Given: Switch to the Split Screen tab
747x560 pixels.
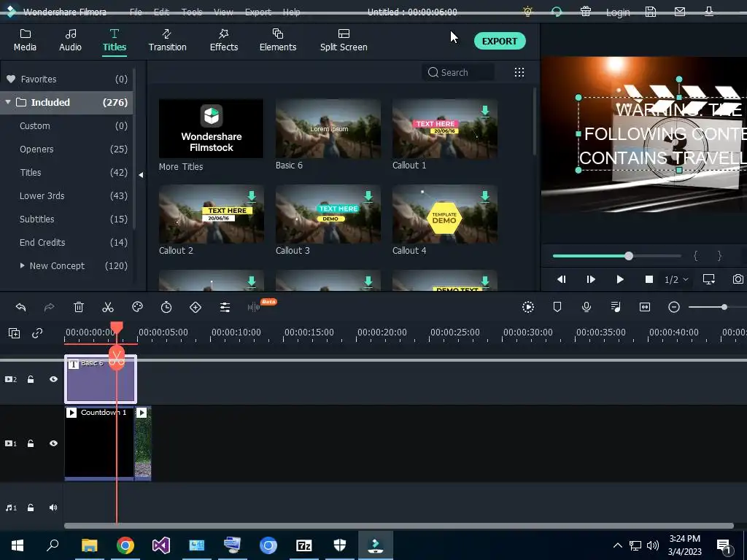Looking at the screenshot, I should (344, 41).
